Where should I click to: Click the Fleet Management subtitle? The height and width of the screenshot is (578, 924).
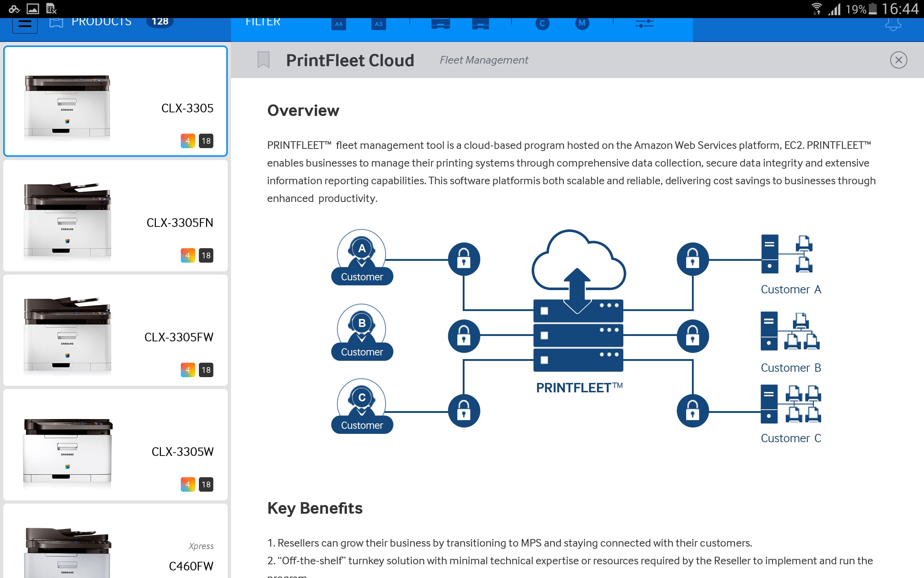[x=484, y=60]
